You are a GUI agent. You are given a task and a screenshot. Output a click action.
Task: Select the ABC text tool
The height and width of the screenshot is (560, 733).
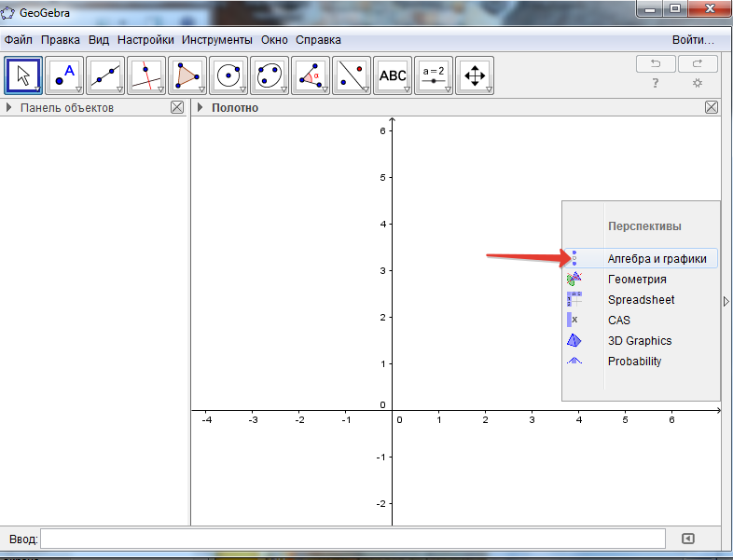[x=393, y=75]
